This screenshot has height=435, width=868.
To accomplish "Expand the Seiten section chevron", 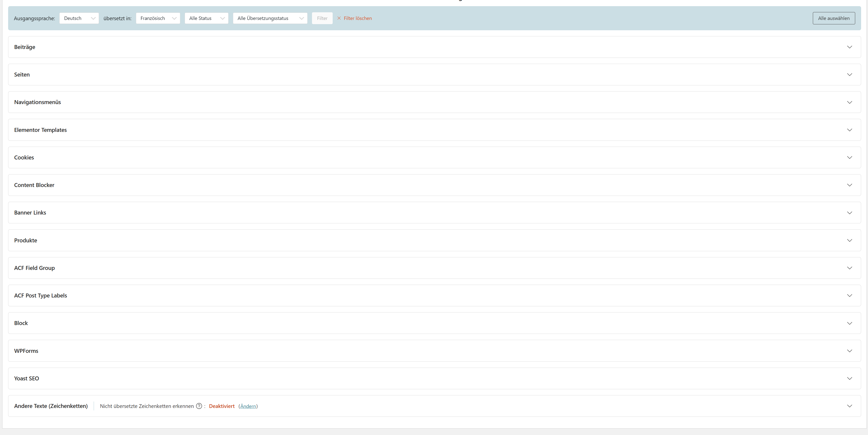I will pyautogui.click(x=850, y=75).
